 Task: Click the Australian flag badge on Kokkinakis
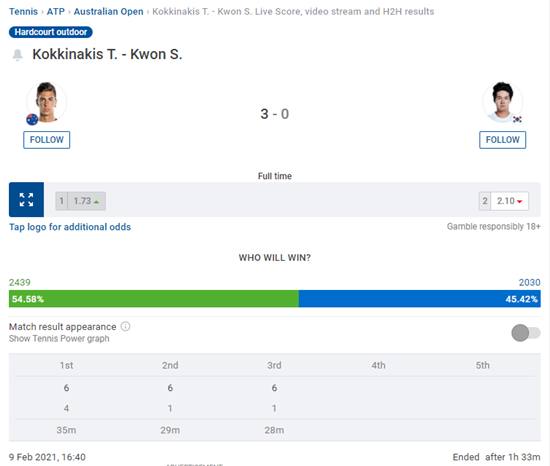(32, 120)
